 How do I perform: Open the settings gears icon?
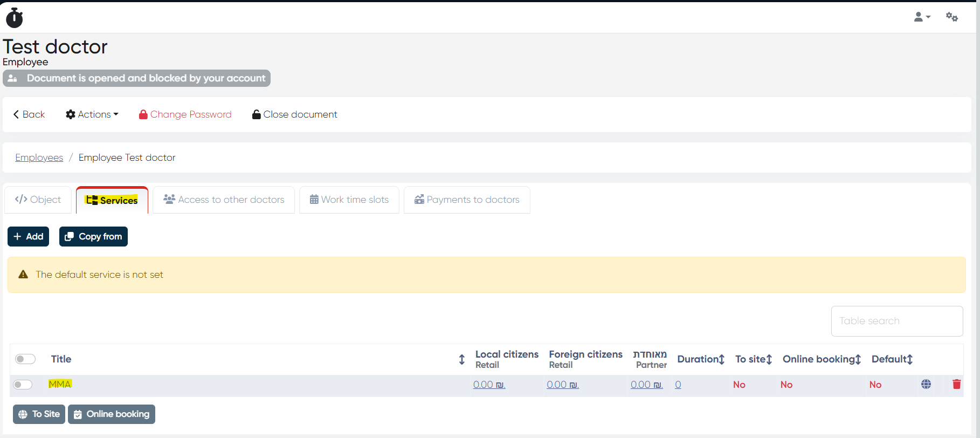coord(952,17)
